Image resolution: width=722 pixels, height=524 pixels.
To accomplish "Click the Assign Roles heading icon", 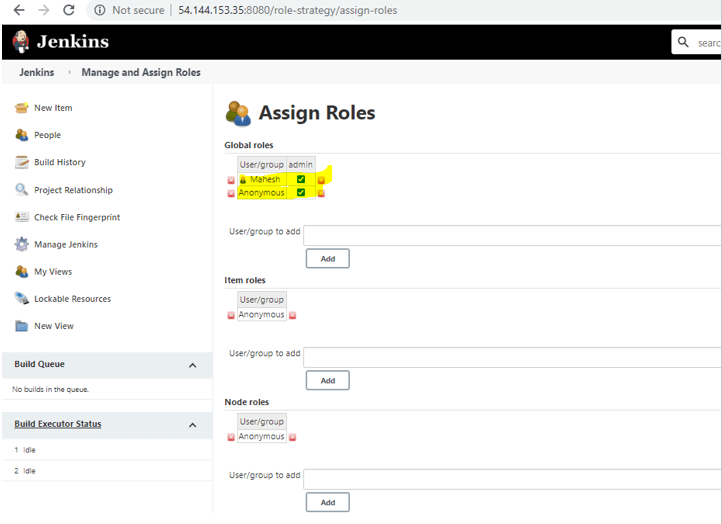I will point(238,114).
